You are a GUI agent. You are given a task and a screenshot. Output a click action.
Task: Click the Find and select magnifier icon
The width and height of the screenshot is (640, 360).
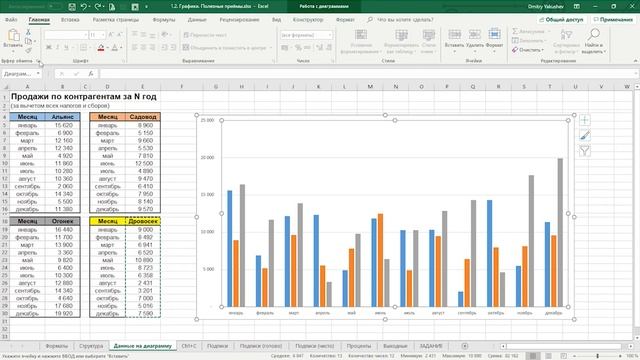click(593, 34)
